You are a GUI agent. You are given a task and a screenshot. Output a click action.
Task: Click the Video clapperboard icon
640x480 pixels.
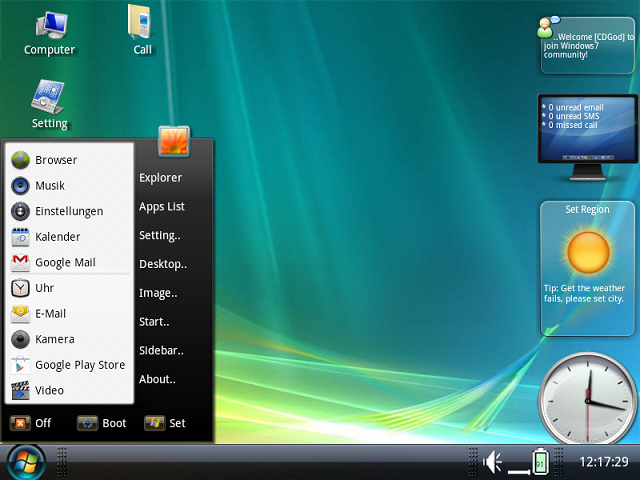(20, 391)
